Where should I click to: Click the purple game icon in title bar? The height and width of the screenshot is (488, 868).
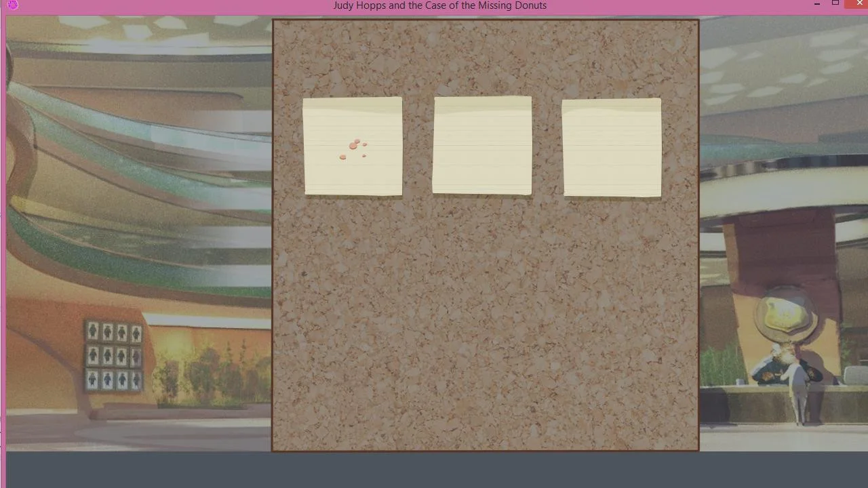(x=12, y=5)
